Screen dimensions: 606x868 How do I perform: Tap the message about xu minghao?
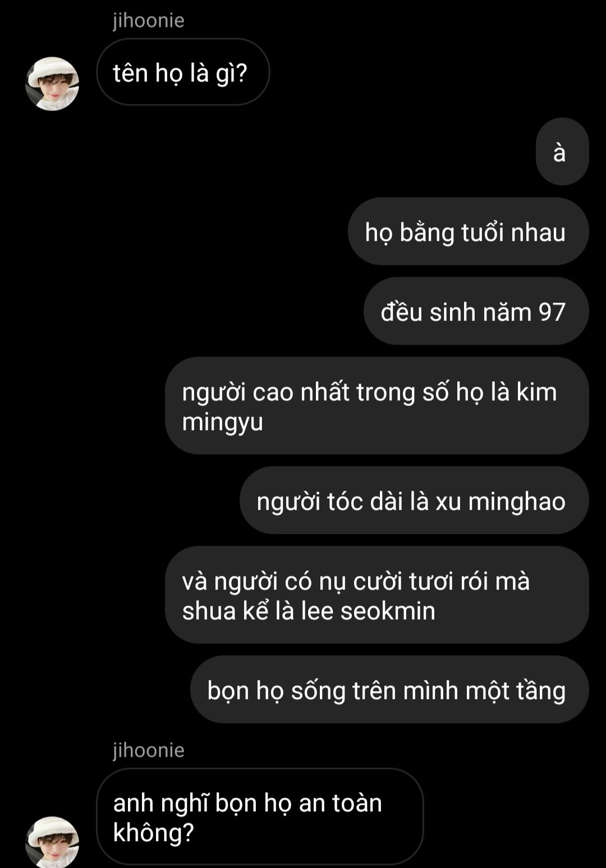tap(414, 500)
